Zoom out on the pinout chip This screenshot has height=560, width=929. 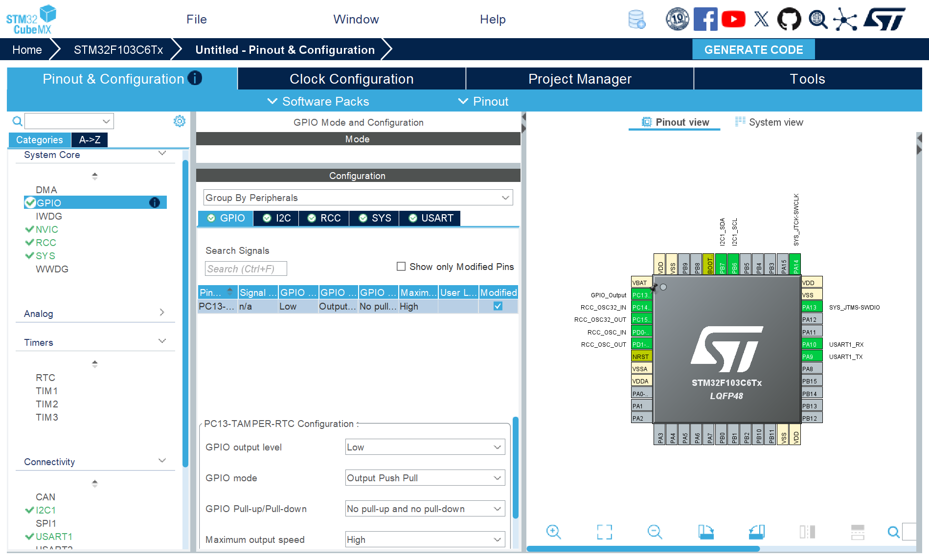point(655,532)
